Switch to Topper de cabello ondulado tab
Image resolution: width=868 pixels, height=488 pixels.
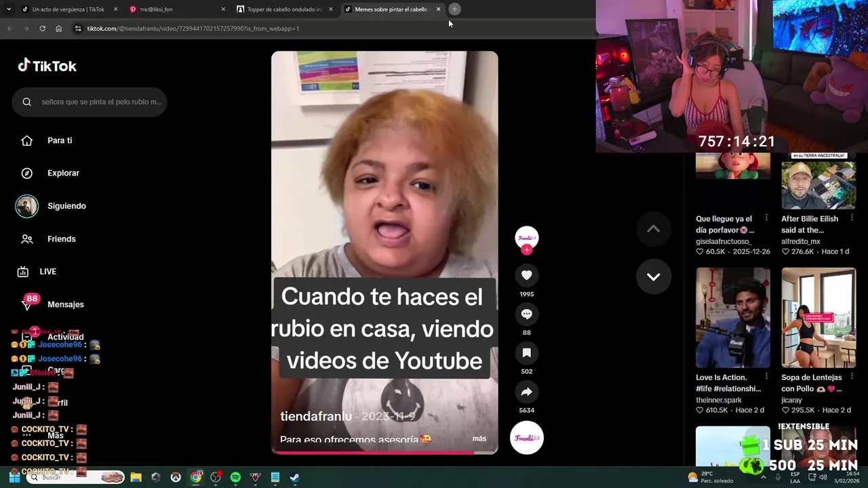click(x=284, y=9)
